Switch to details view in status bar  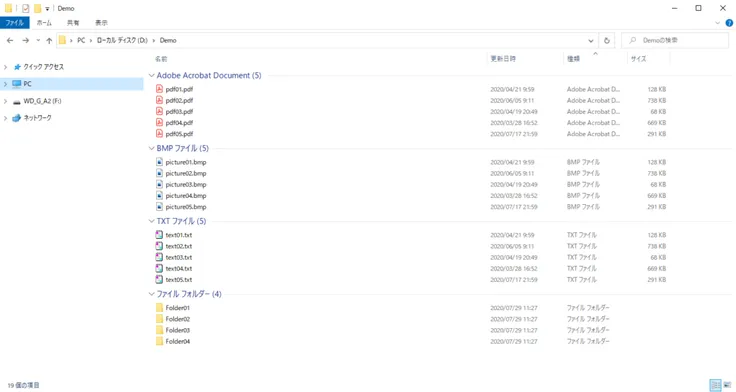715,385
